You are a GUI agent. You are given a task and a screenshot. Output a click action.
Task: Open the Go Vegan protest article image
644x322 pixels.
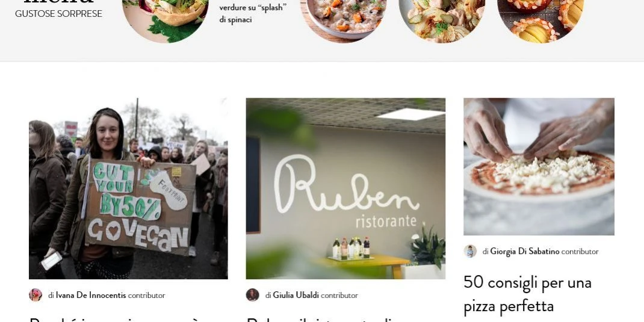point(128,188)
